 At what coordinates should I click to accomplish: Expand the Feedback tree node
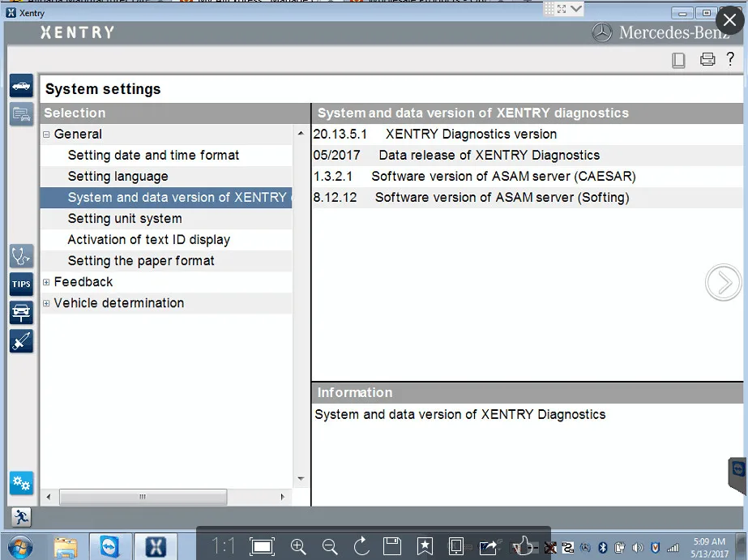[x=46, y=282]
